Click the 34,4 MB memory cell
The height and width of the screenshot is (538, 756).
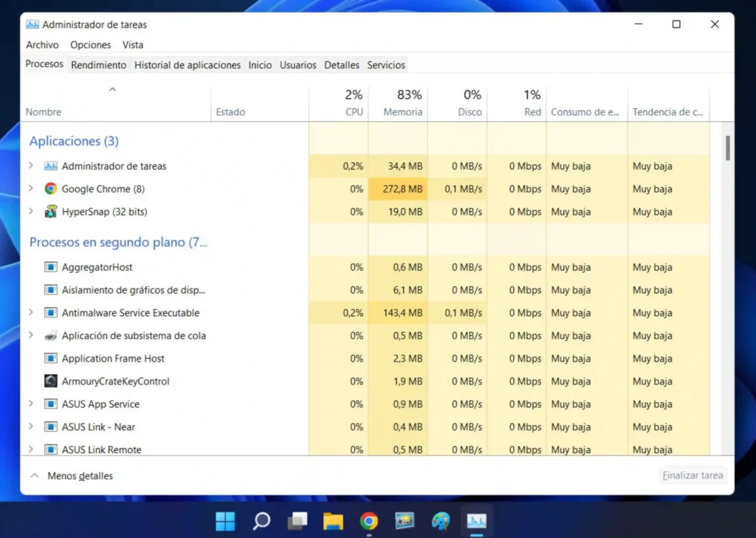coord(398,166)
